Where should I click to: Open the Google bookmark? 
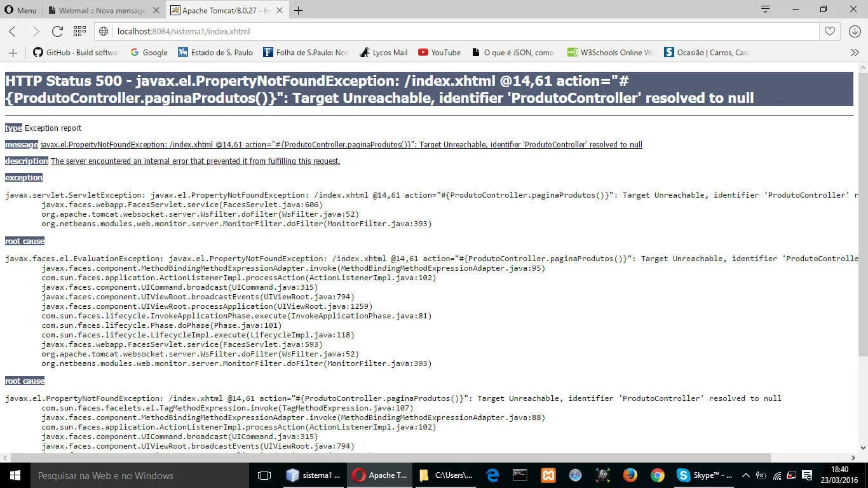pos(149,53)
